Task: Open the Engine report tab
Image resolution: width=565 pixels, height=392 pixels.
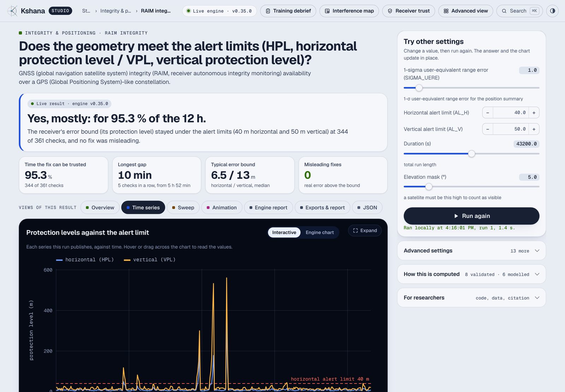Action: tap(268, 207)
